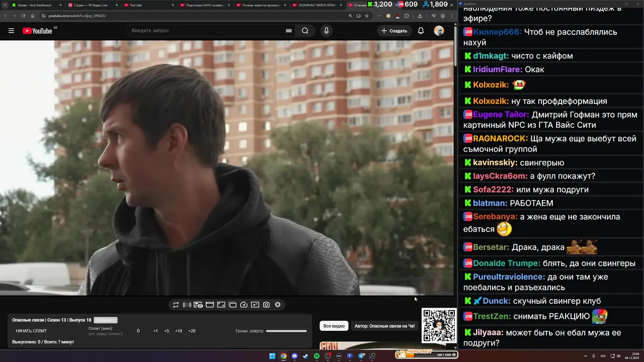
Task: Click the clapperboard icon in player toolbar
Action: pyautogui.click(x=210, y=305)
